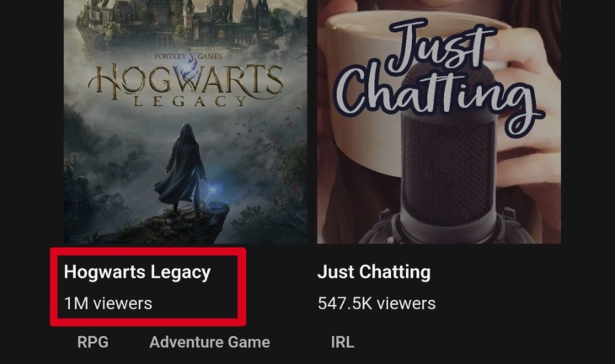The image size is (615, 364).
Task: Select the RPG tag
Action: (x=93, y=342)
